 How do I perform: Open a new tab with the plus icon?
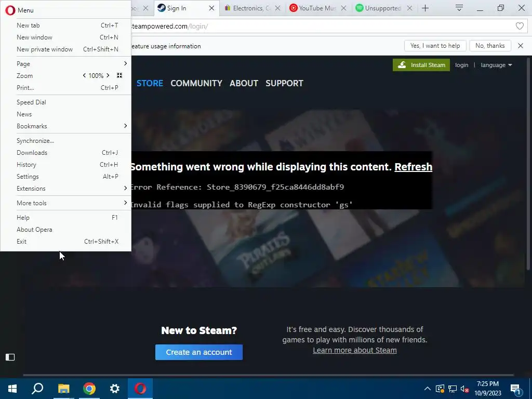click(x=425, y=8)
